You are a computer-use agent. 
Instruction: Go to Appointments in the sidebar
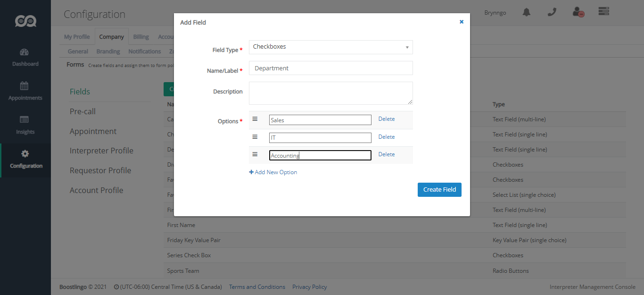pos(25,91)
